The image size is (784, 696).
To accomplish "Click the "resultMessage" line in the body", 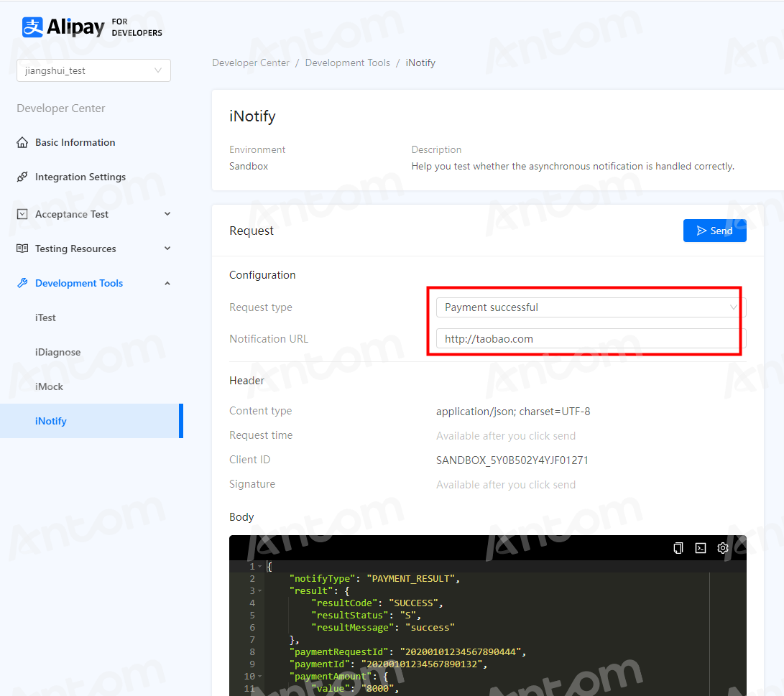I will point(383,628).
